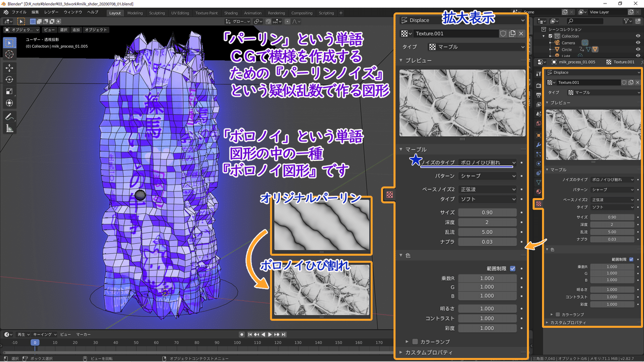
Task: Toggle fake user shield for Texture.001
Action: 624,82
